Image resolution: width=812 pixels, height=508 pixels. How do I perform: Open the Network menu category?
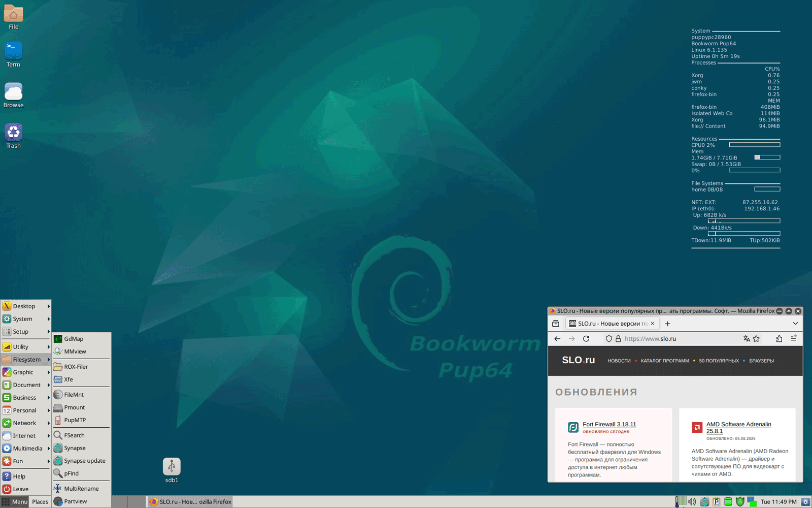click(26, 423)
